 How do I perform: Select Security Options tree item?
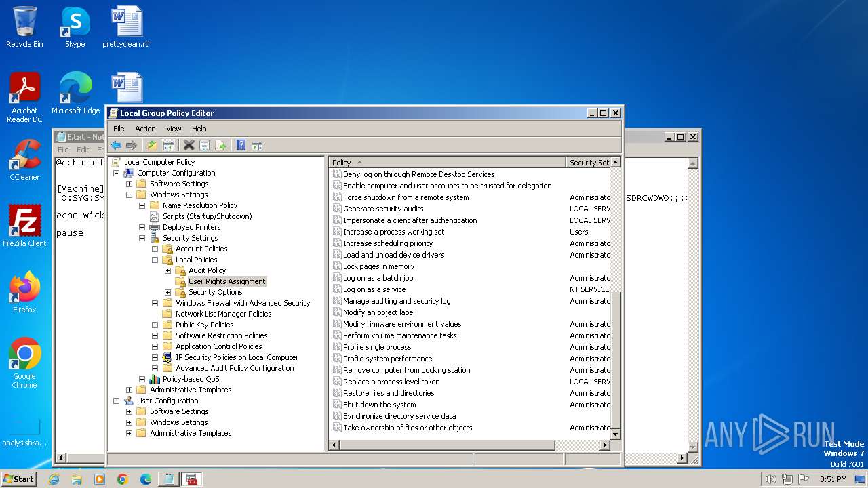(215, 292)
